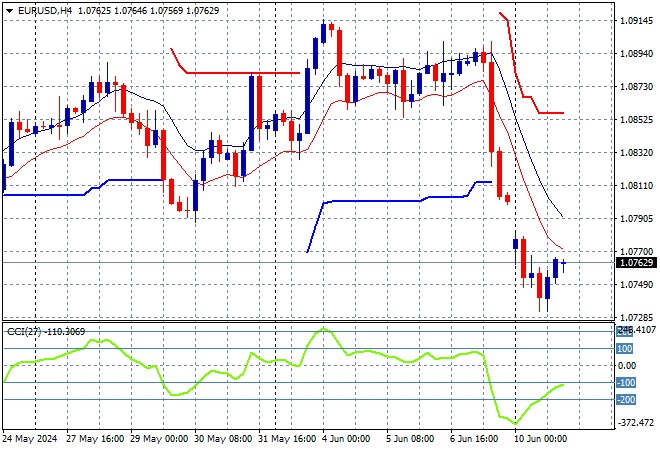Select the 6 Jun 16:00 time label

click(474, 439)
